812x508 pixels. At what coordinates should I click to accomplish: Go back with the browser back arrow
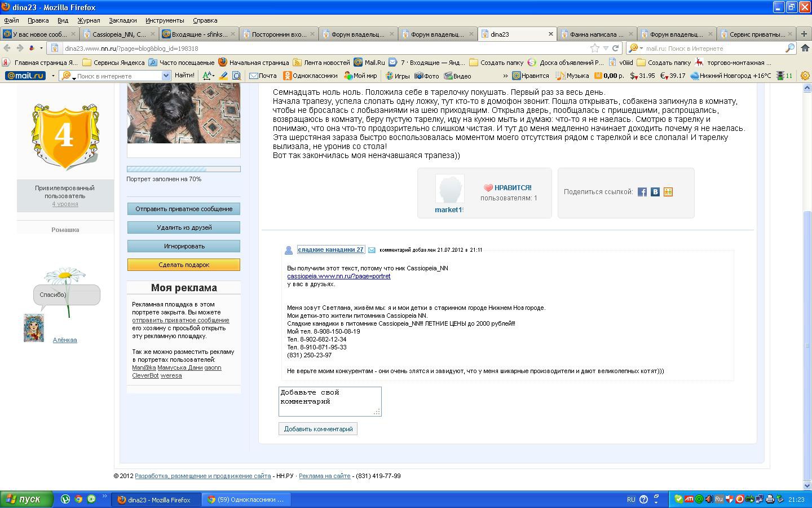7,49
